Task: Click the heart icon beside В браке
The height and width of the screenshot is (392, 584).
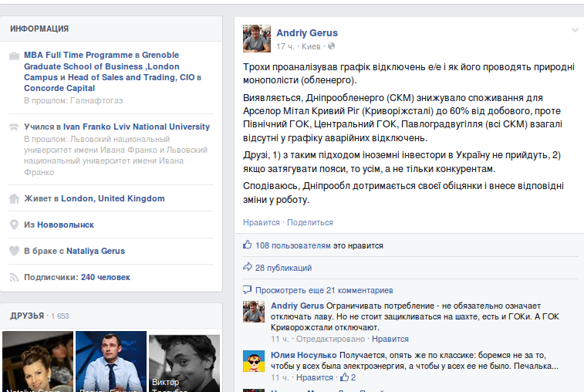Action: coord(14,251)
